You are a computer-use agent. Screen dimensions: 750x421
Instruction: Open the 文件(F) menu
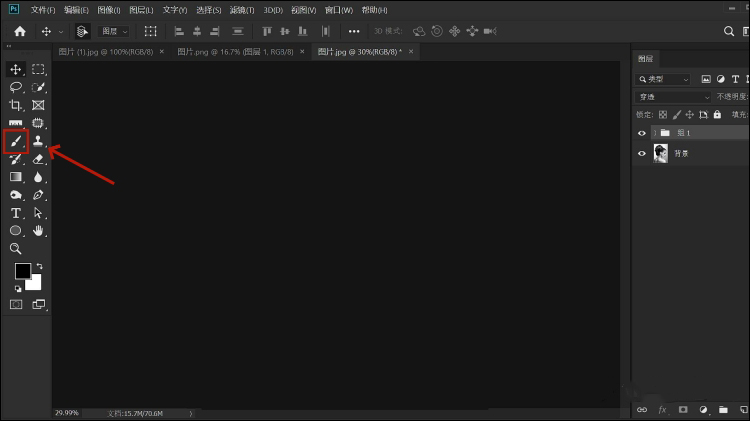coord(43,10)
